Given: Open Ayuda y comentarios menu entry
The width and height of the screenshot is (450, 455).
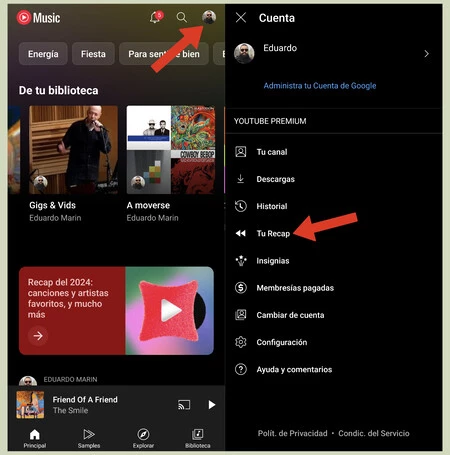Looking at the screenshot, I should (334, 369).
